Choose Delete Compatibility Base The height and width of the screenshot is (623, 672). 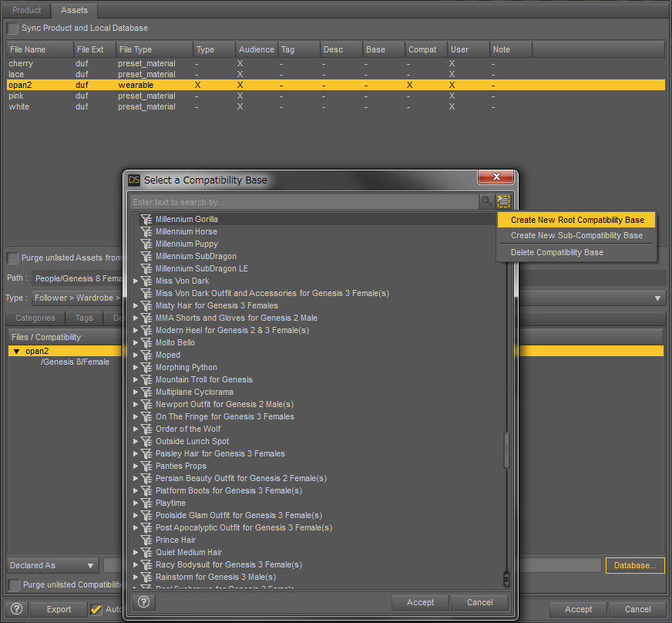[576, 253]
